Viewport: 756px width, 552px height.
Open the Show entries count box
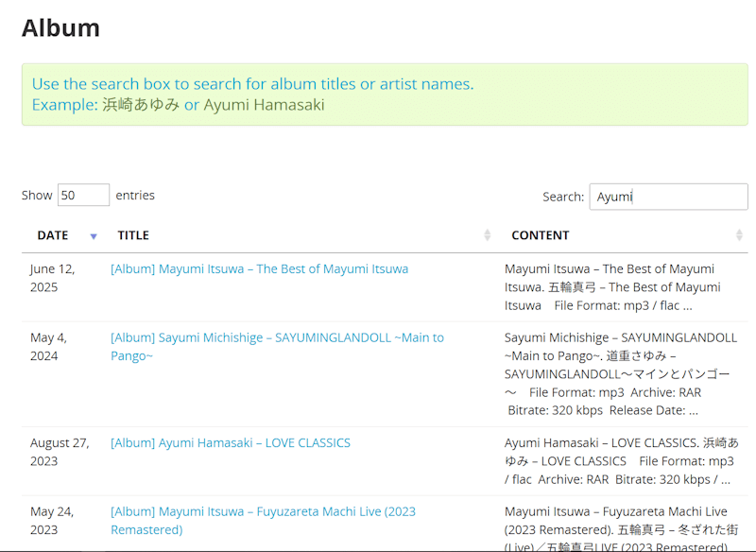click(x=83, y=196)
